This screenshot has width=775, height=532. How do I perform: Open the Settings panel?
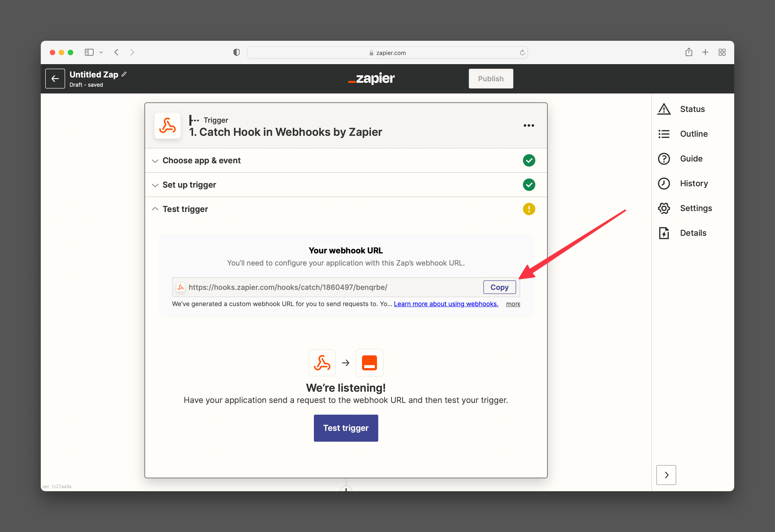(696, 208)
